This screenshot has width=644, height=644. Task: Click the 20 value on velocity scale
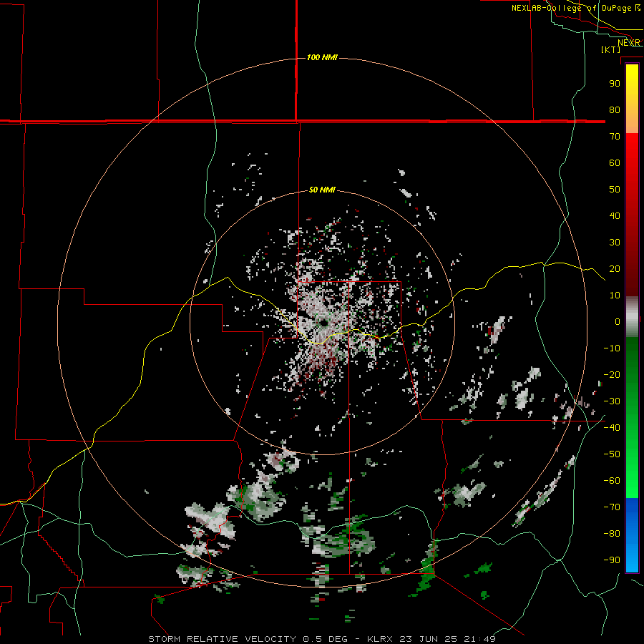tap(615, 269)
